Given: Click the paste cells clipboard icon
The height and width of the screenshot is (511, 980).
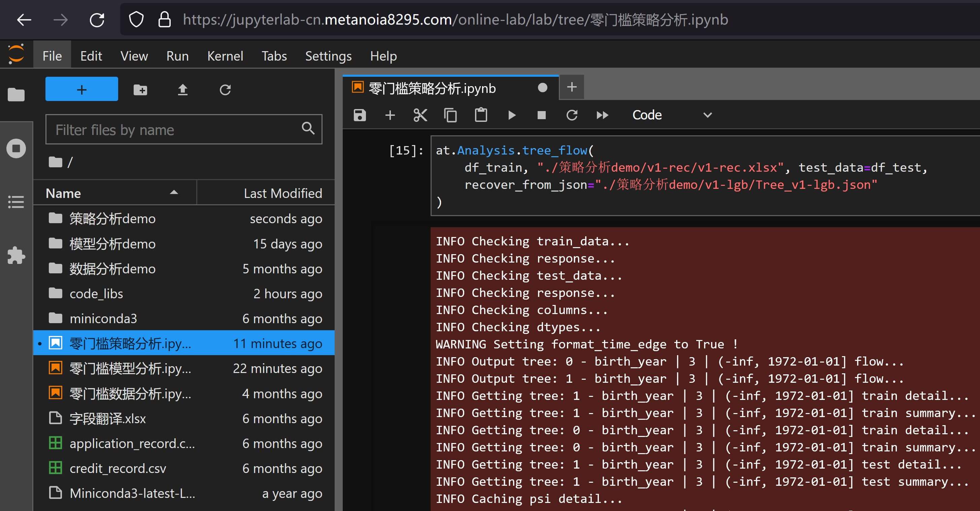Looking at the screenshot, I should click(x=481, y=115).
